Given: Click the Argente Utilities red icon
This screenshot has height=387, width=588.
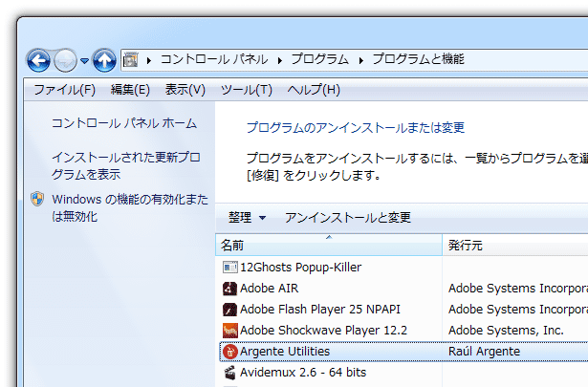Looking at the screenshot, I should pyautogui.click(x=229, y=352).
